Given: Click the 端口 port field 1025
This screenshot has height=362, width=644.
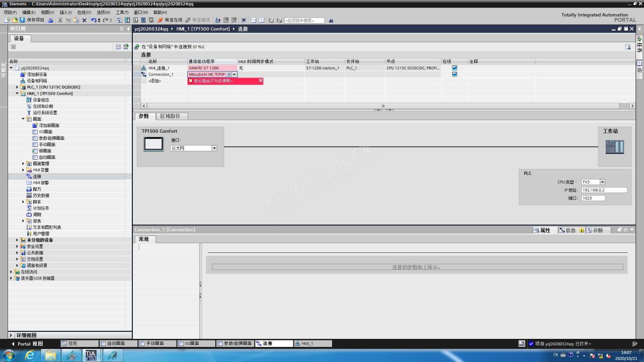Looking at the screenshot, I should coord(593,198).
